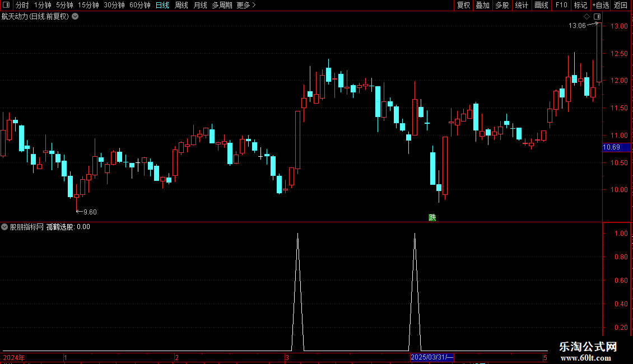This screenshot has height=364, width=633.
Task: Switch to 月线 monthly chart
Action: 200,5
